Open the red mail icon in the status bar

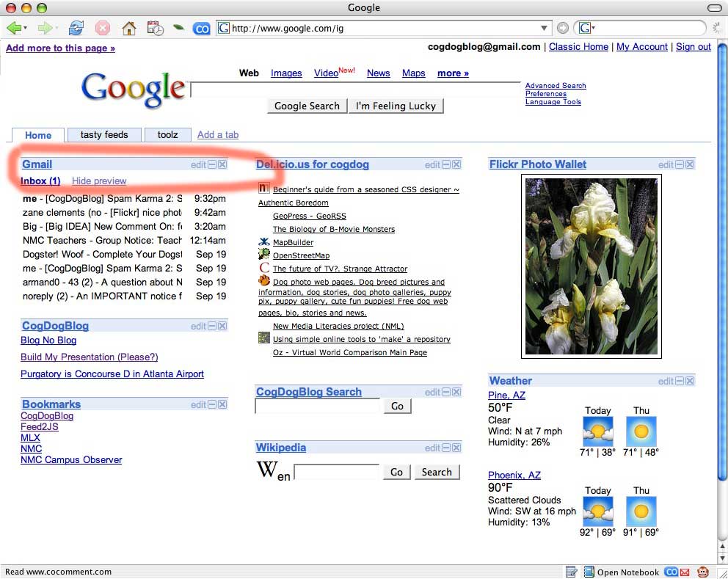point(685,572)
